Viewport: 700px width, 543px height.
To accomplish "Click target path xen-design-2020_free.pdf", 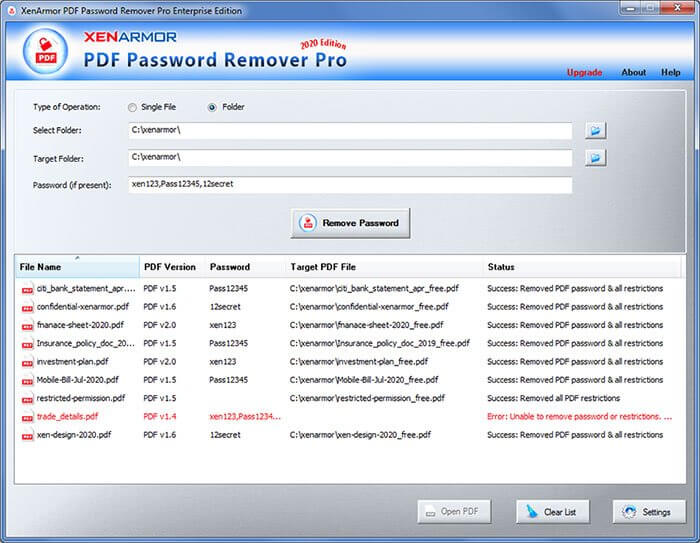I will point(360,435).
